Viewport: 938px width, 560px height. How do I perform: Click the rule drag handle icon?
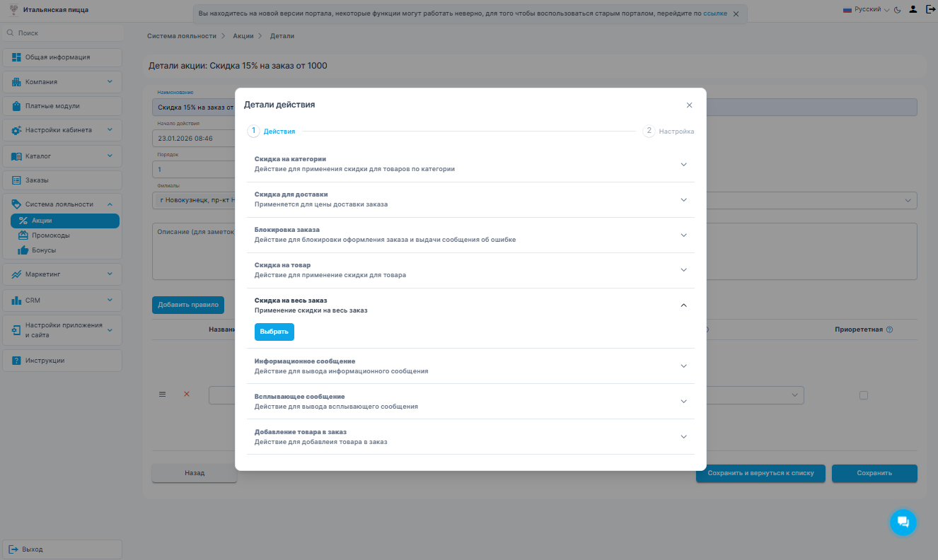(162, 395)
